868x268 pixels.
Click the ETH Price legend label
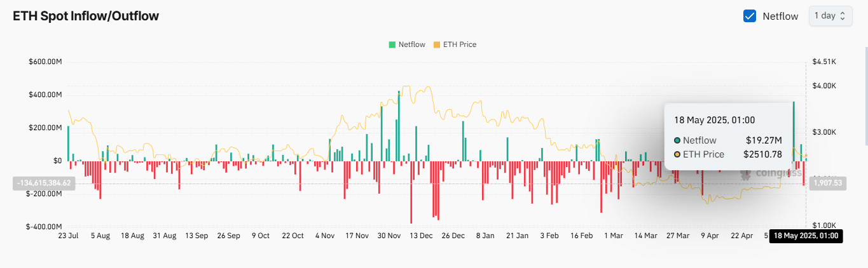pyautogui.click(x=459, y=45)
